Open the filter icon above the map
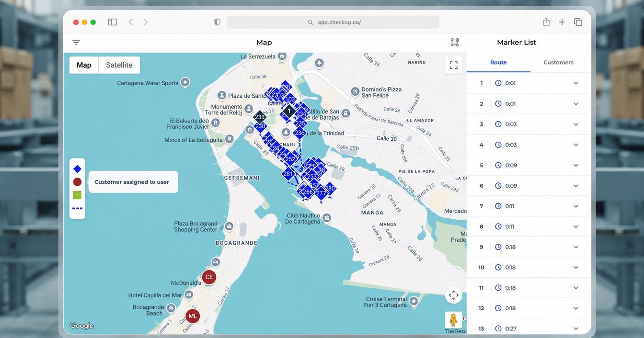 [x=76, y=42]
